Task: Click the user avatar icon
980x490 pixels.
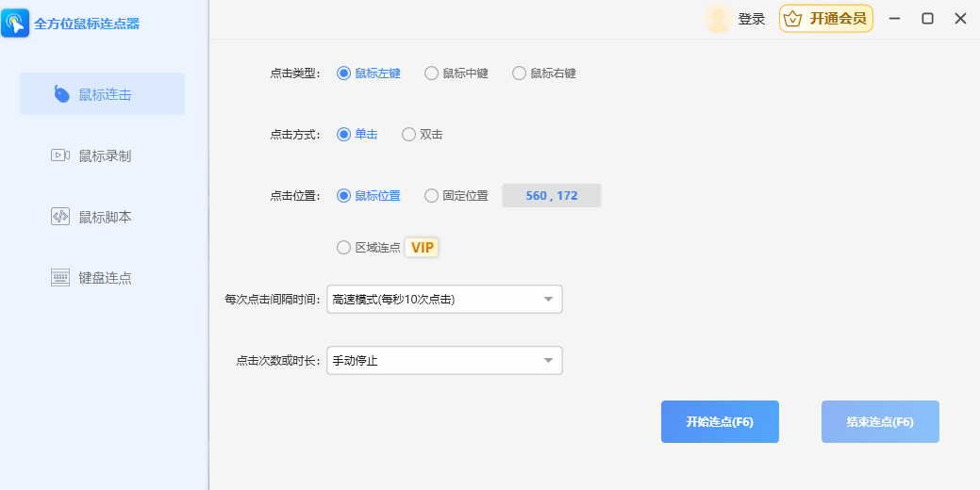Action: (x=718, y=19)
